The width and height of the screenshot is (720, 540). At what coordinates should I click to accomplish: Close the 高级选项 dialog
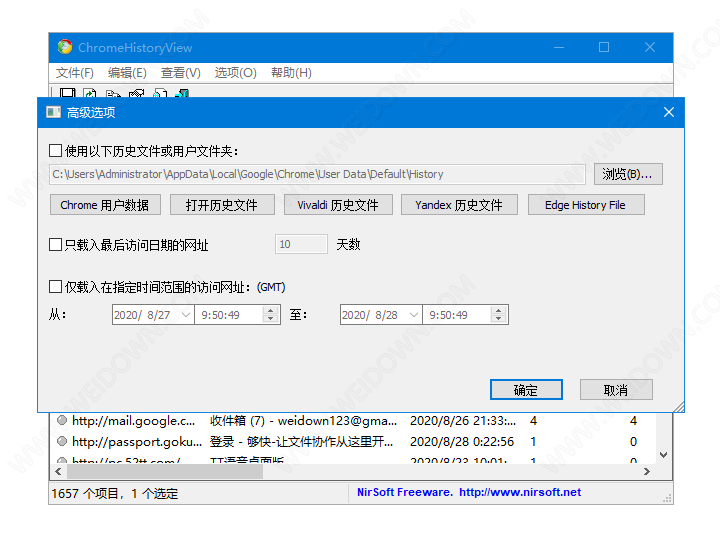669,112
